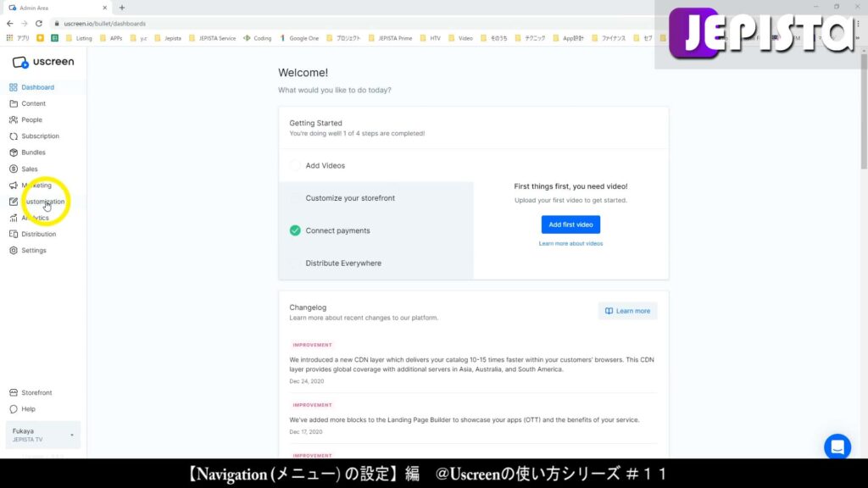Open the Customization section
Viewport: 868px width, 488px height.
[42, 202]
